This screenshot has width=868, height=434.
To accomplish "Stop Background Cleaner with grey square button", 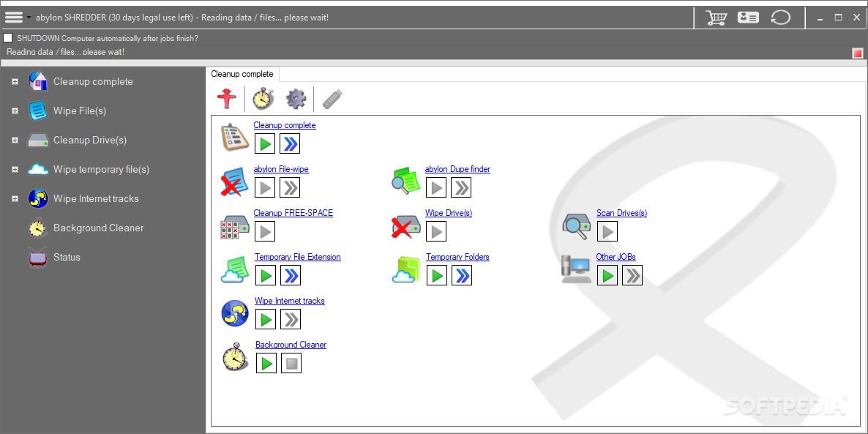I will click(292, 363).
